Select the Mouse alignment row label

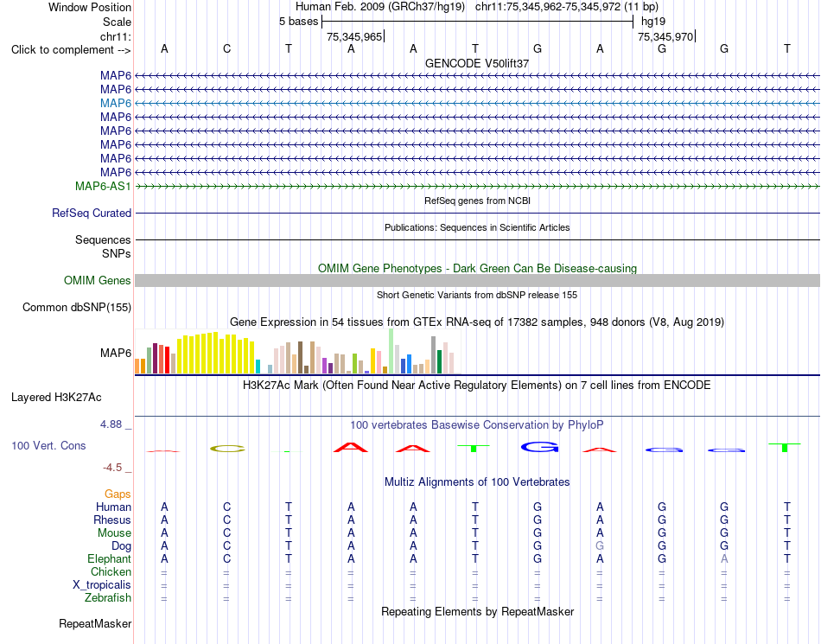tap(114, 533)
